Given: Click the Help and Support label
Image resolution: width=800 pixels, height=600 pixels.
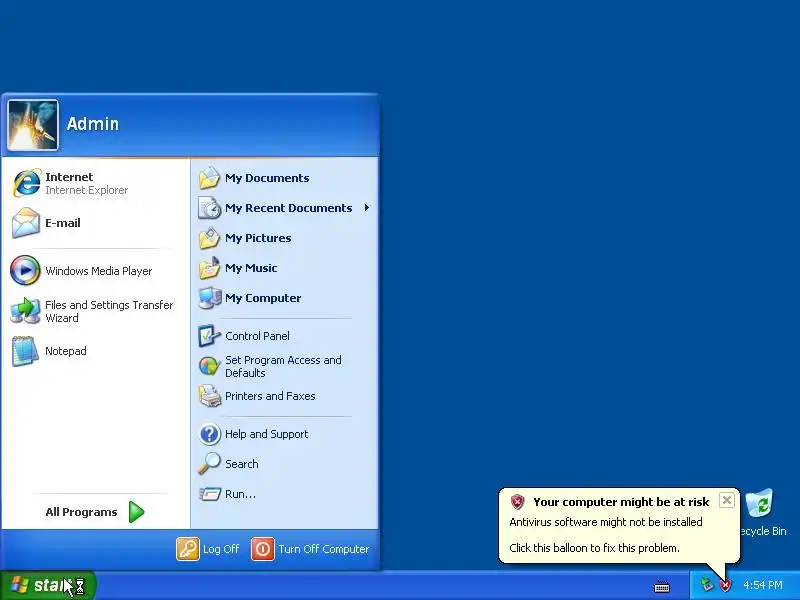Looking at the screenshot, I should click(x=266, y=434).
